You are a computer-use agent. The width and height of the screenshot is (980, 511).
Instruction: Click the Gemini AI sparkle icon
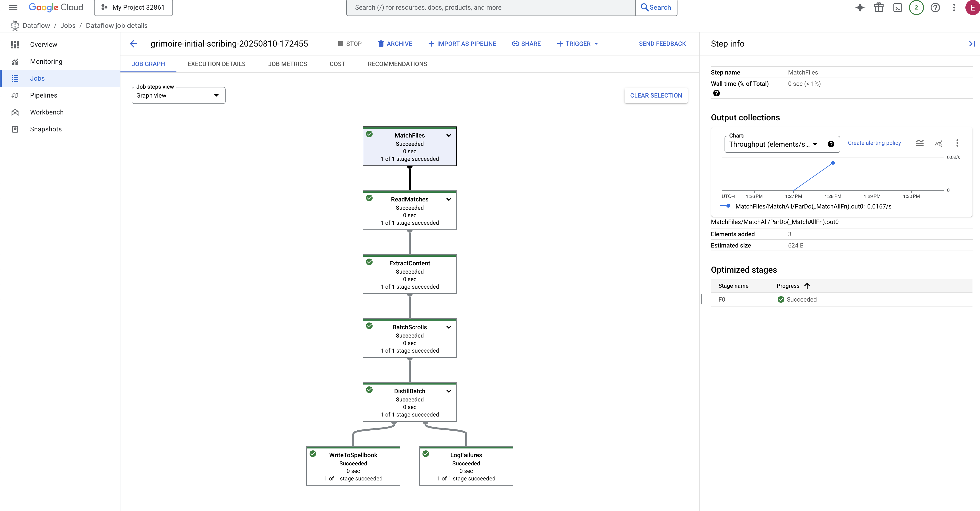pos(860,7)
